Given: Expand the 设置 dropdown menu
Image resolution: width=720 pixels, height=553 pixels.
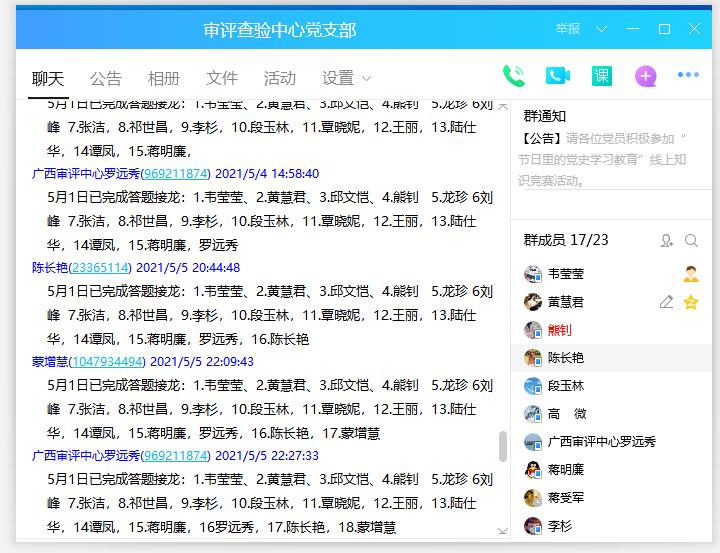Looking at the screenshot, I should click(346, 79).
